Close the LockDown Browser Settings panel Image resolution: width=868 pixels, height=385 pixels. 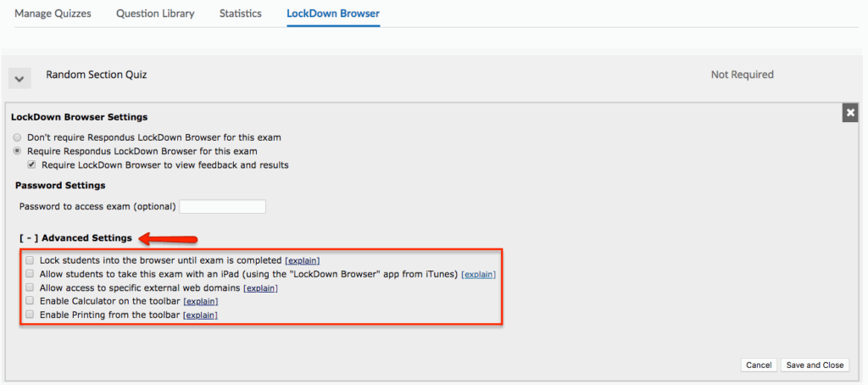point(849,114)
